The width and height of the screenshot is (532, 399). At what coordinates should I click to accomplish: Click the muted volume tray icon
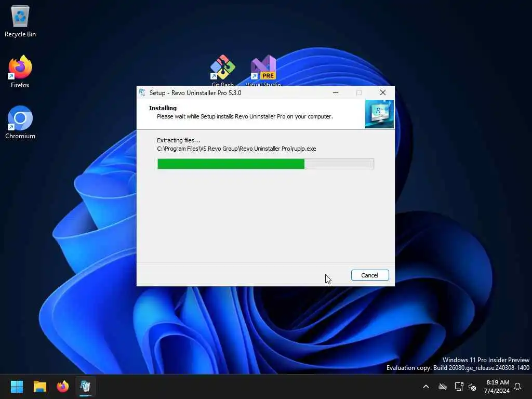[x=472, y=387]
